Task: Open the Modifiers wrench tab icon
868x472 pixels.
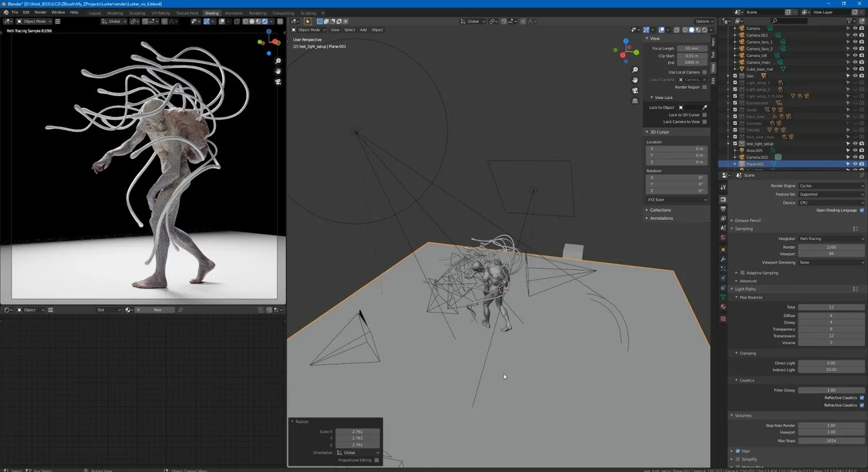Action: pyautogui.click(x=723, y=259)
